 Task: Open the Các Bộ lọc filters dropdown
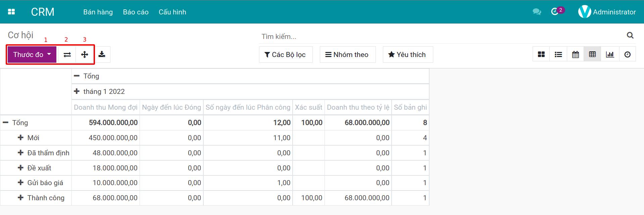coord(286,54)
